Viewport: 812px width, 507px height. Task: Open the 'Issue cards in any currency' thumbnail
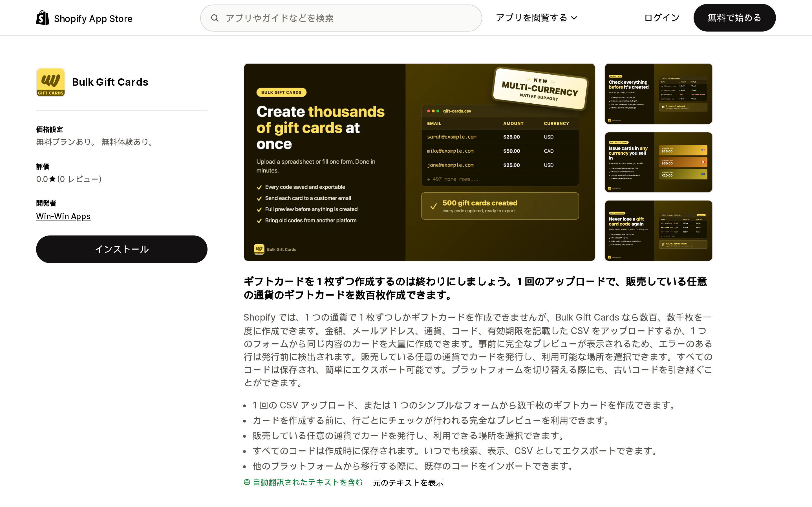click(x=658, y=162)
